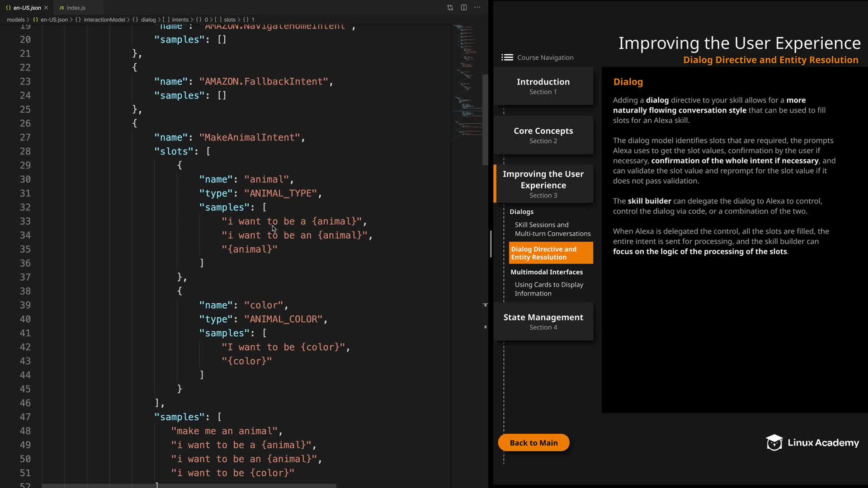Click the JSON braces icon on en-US.json tab
This screenshot has width=868, height=488.
pos(8,8)
